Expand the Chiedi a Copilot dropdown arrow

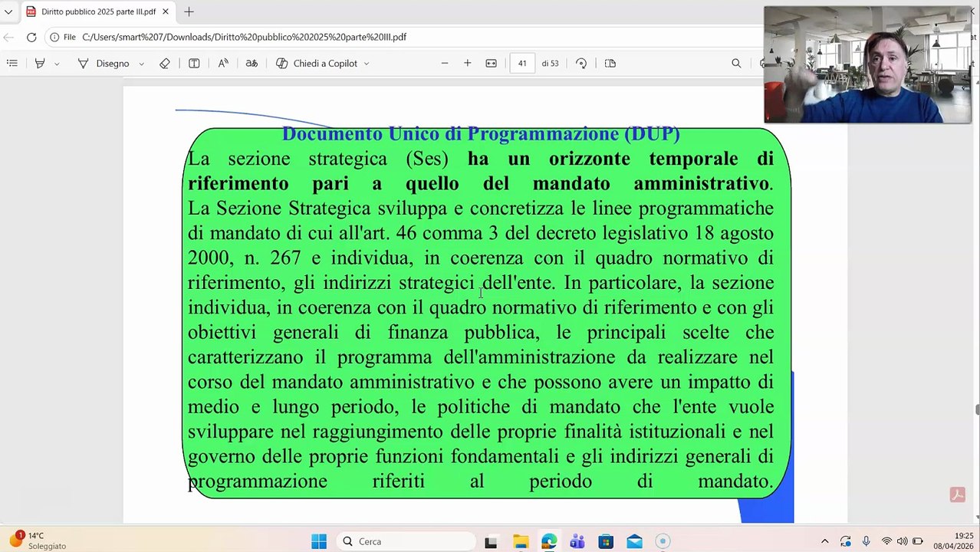367,64
